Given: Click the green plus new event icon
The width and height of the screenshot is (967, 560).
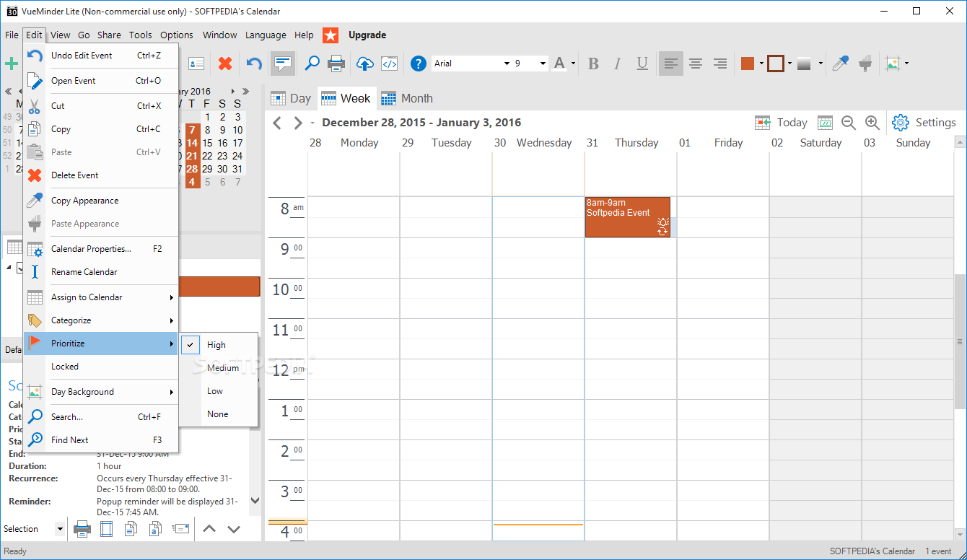Looking at the screenshot, I should coord(11,64).
